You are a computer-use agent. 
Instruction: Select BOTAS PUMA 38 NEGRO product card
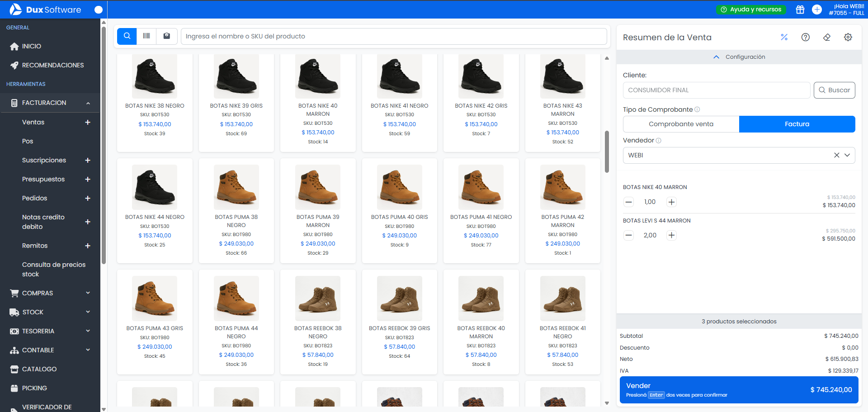coord(236,211)
